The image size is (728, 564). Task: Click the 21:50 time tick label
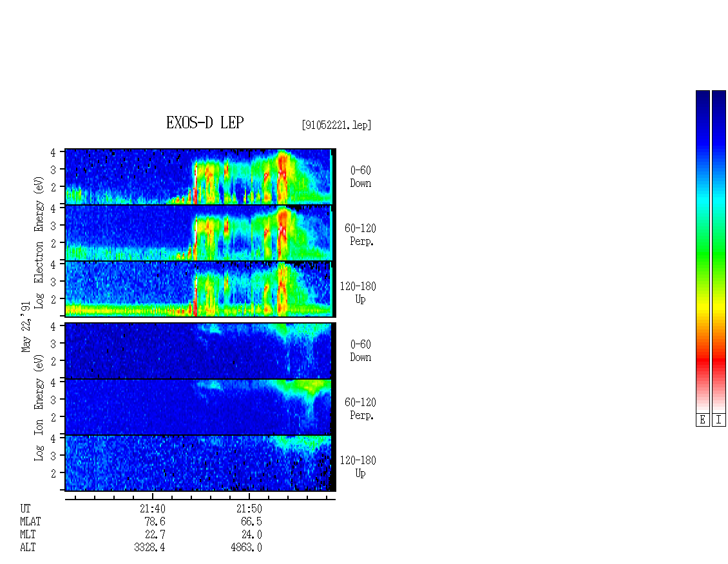[x=249, y=509]
